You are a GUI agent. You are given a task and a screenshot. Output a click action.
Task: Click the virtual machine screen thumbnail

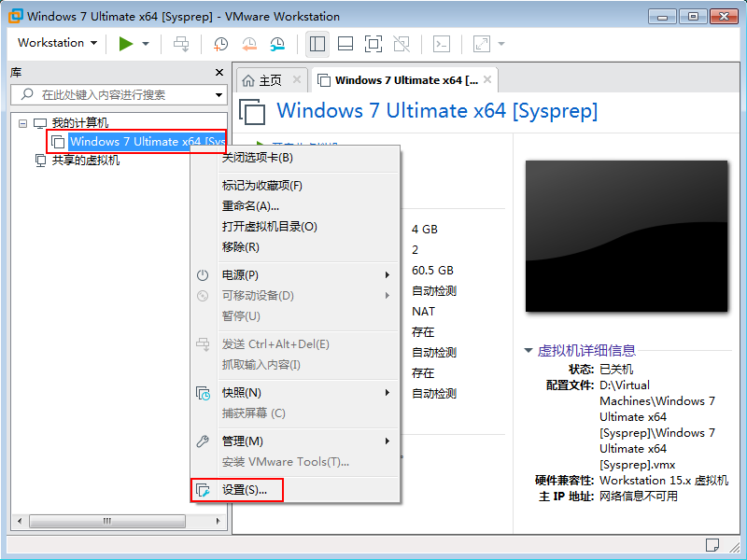[627, 236]
